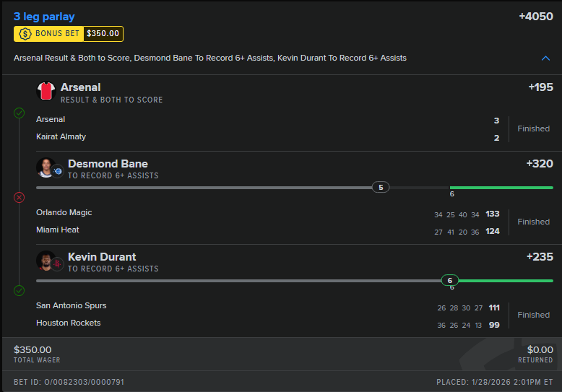Click the $0.00 returned amount
The width and height of the screenshot is (562, 392).
click(x=540, y=349)
